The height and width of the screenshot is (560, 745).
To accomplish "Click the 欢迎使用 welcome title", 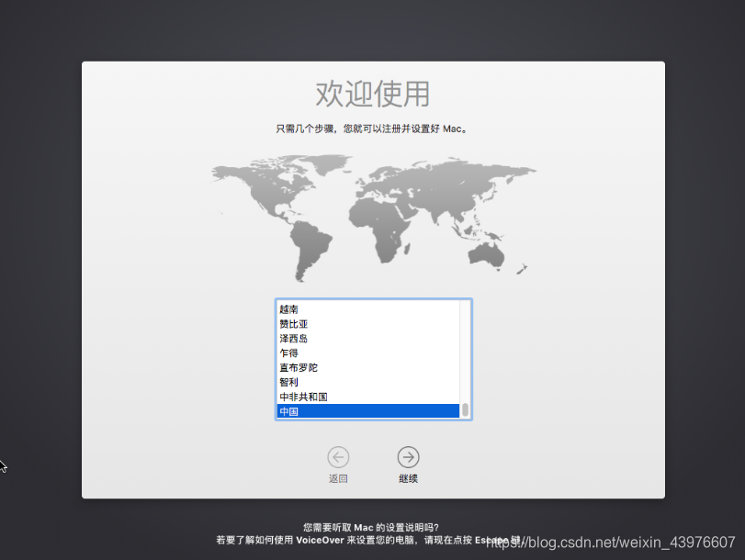I will coord(372,93).
